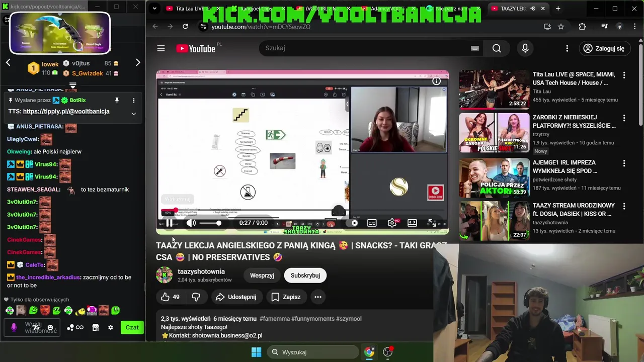This screenshot has height=362, width=644.
Task: Open the chat shop storefront icon
Action: [96, 327]
